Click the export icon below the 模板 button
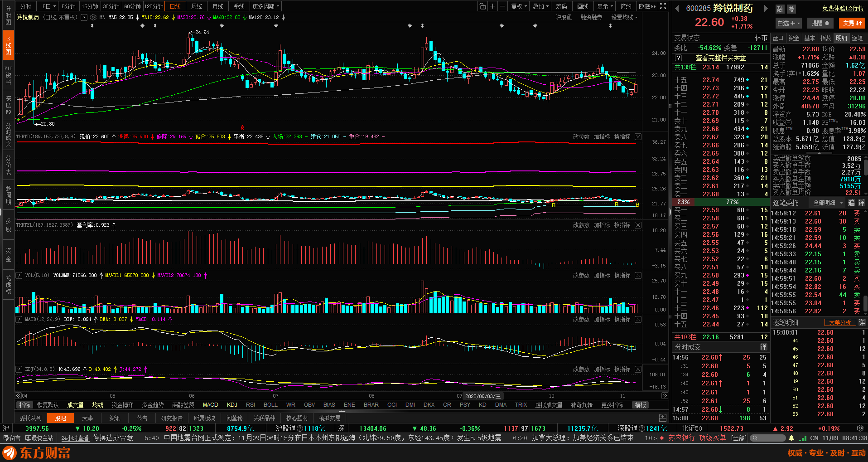The width and height of the screenshot is (868, 462). [663, 418]
